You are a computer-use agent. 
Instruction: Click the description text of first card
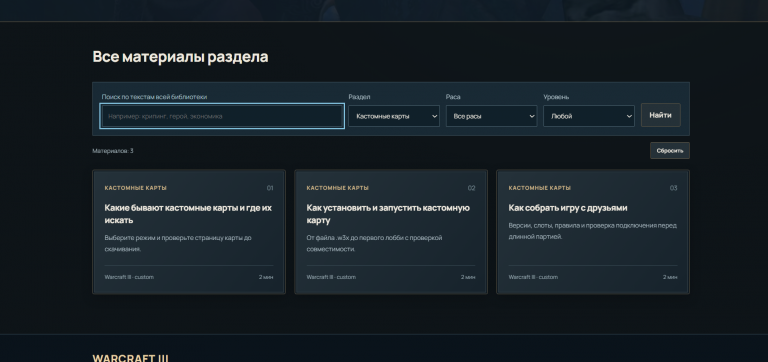click(178, 243)
